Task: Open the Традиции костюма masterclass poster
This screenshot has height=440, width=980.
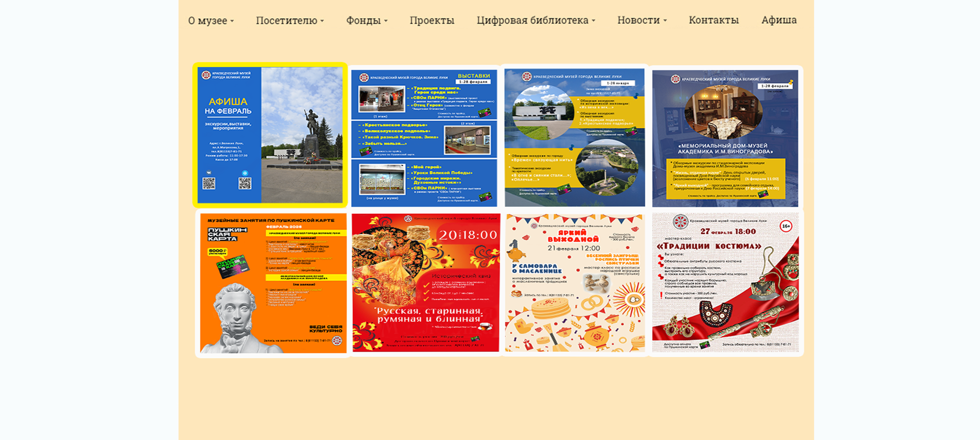Action: click(725, 282)
